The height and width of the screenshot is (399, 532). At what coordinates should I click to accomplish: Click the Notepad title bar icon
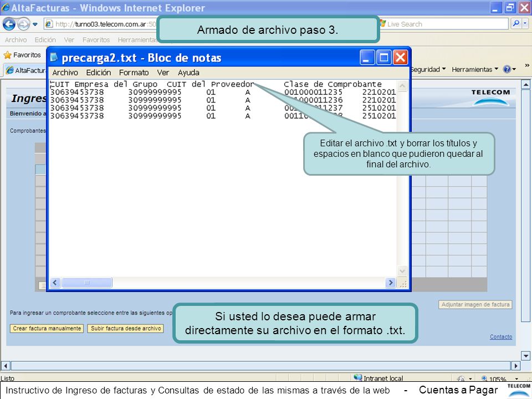pos(54,57)
